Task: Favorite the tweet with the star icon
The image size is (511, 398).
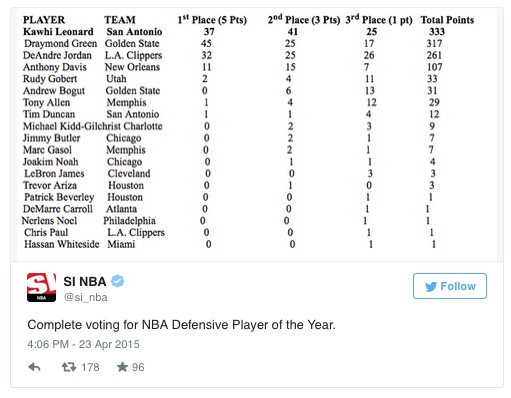Action: (122, 367)
